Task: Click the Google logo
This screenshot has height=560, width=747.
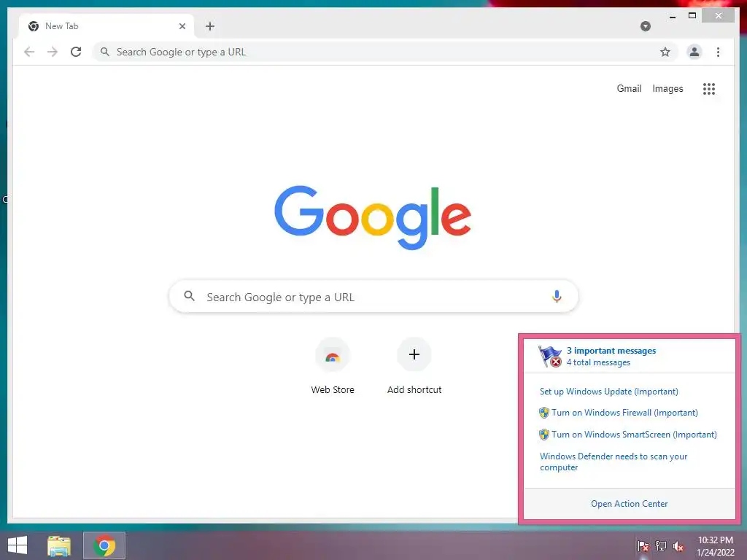Action: pos(373,217)
